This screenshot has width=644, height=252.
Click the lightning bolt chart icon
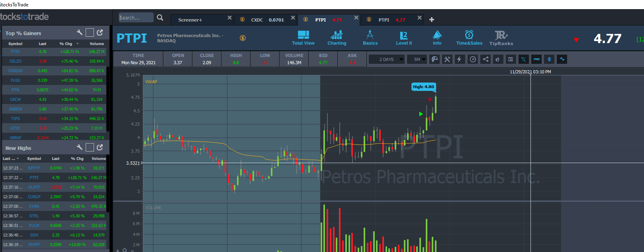pyautogui.click(x=460, y=59)
